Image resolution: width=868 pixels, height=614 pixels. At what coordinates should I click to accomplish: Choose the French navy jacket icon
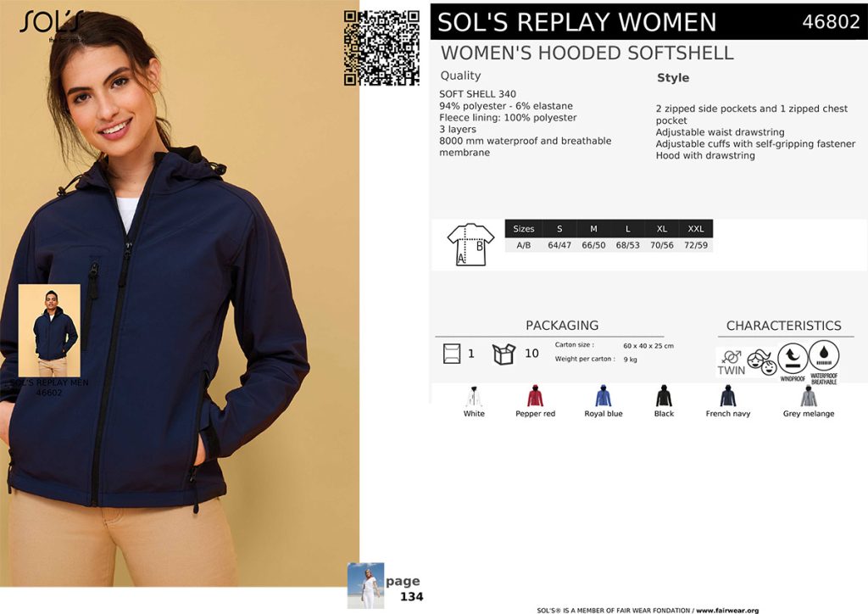coord(728,396)
